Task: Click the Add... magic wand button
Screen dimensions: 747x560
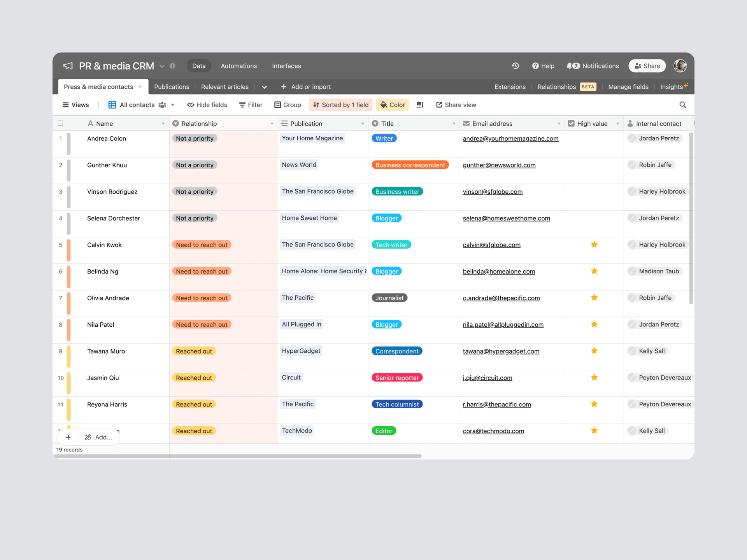Action: point(99,437)
